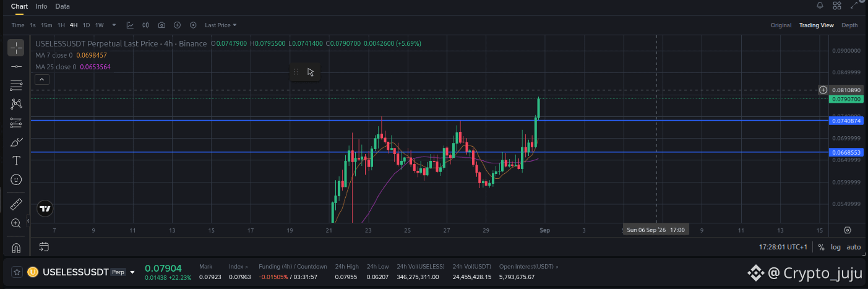Open the forecasting and measurement position tool
The width and height of the screenshot is (868, 289).
click(16, 123)
